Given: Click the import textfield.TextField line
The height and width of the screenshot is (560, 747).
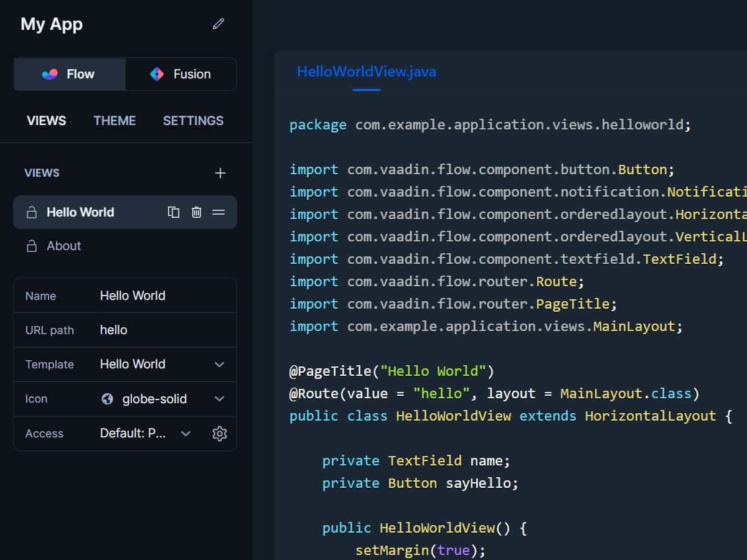Looking at the screenshot, I should point(507,259).
